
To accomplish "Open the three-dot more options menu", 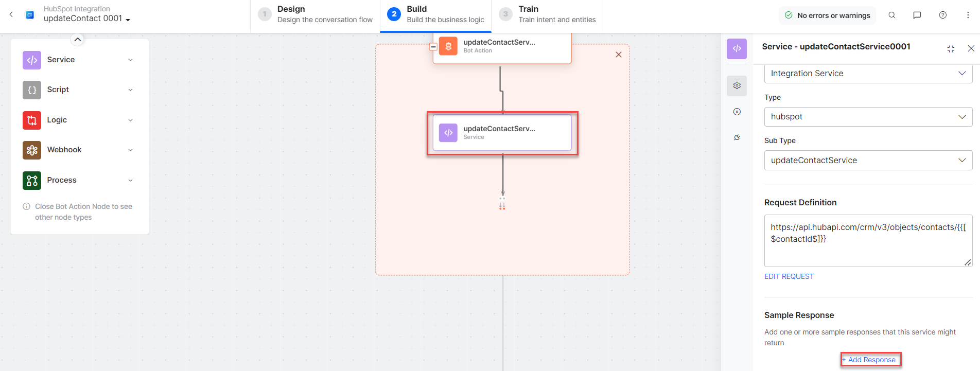I will pos(968,15).
